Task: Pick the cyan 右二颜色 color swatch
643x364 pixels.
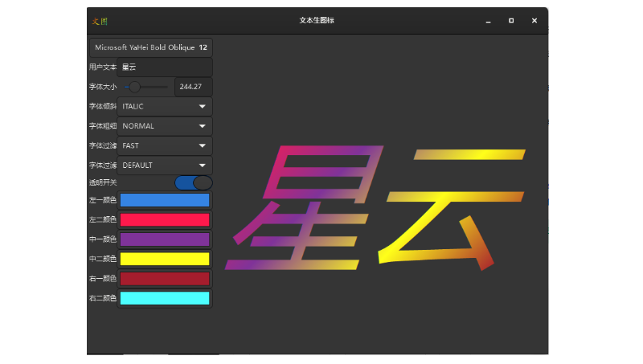Action: [165, 298]
